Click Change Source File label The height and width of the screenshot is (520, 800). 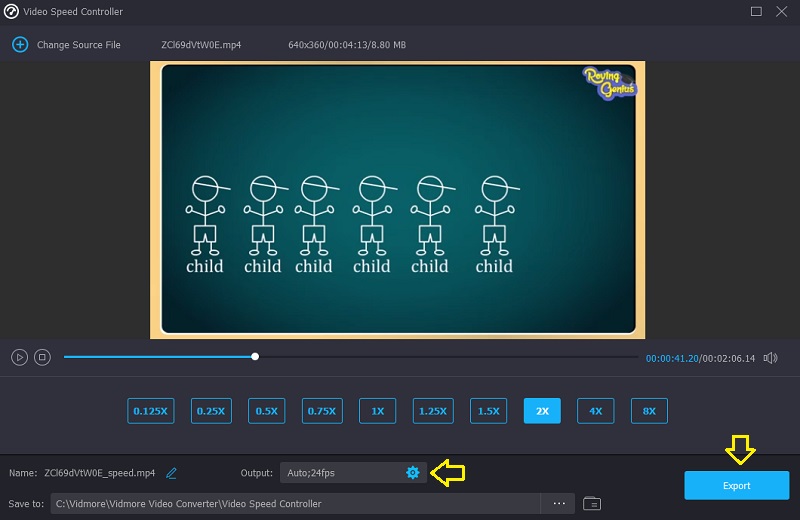point(78,45)
